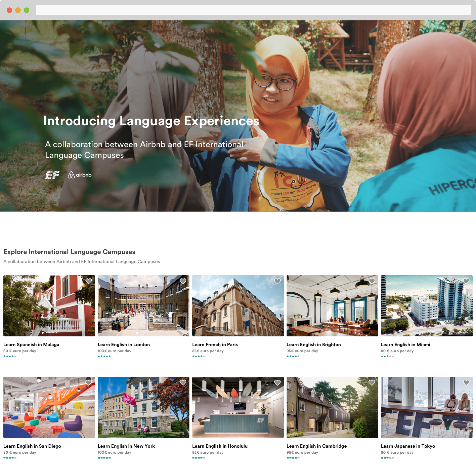Click "Introducing Language Experiences" hero title
The width and height of the screenshot is (476, 469).
click(151, 121)
